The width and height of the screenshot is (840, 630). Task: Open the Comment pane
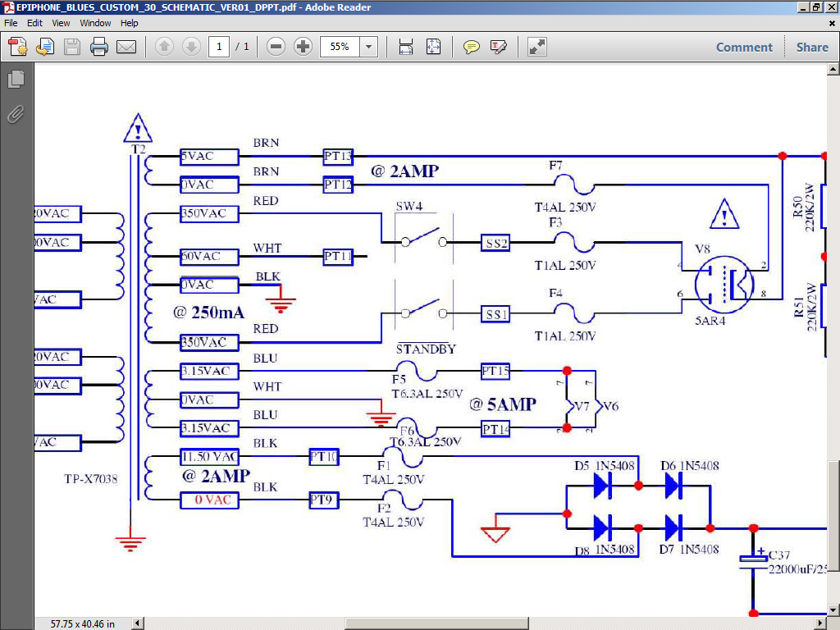coord(744,47)
